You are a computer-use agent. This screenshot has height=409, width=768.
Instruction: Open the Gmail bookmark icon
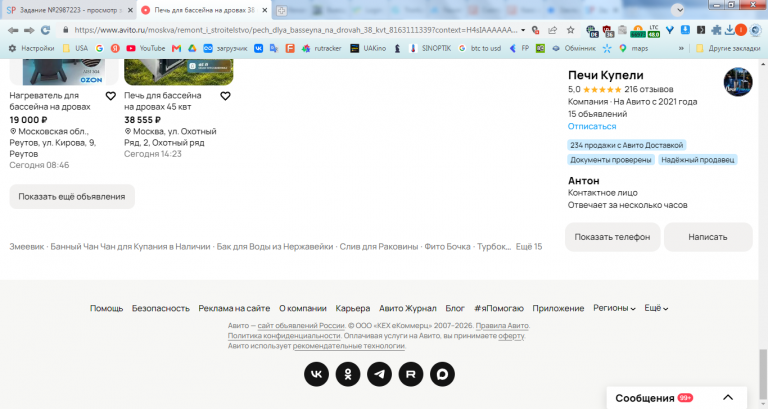click(x=176, y=48)
